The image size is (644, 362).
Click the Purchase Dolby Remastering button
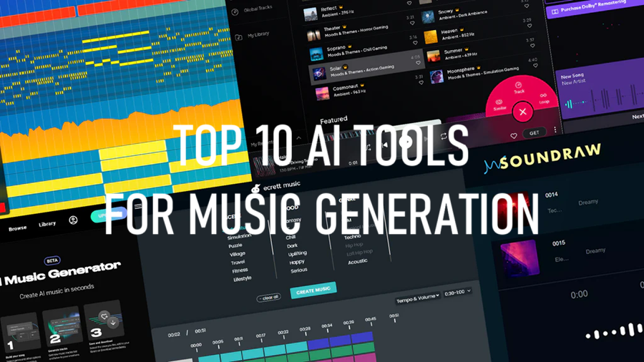(590, 8)
